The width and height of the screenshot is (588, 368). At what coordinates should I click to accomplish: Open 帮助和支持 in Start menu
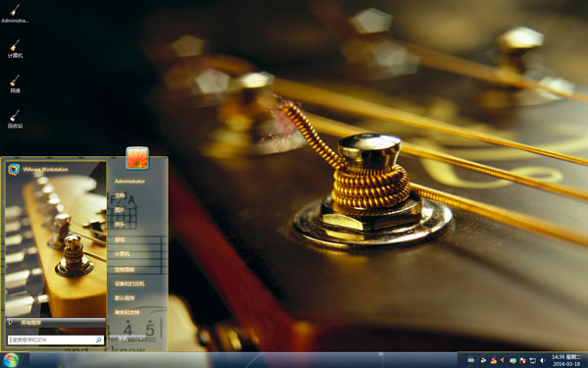click(127, 312)
